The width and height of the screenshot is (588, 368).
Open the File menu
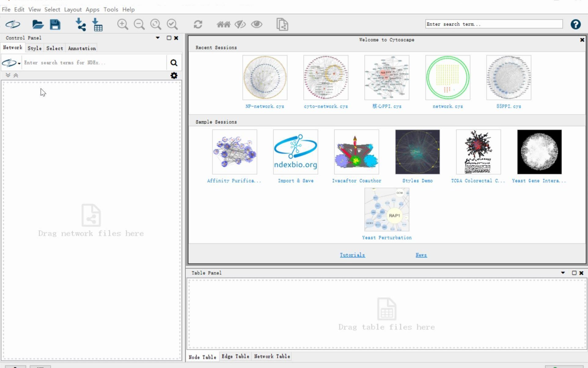point(6,9)
